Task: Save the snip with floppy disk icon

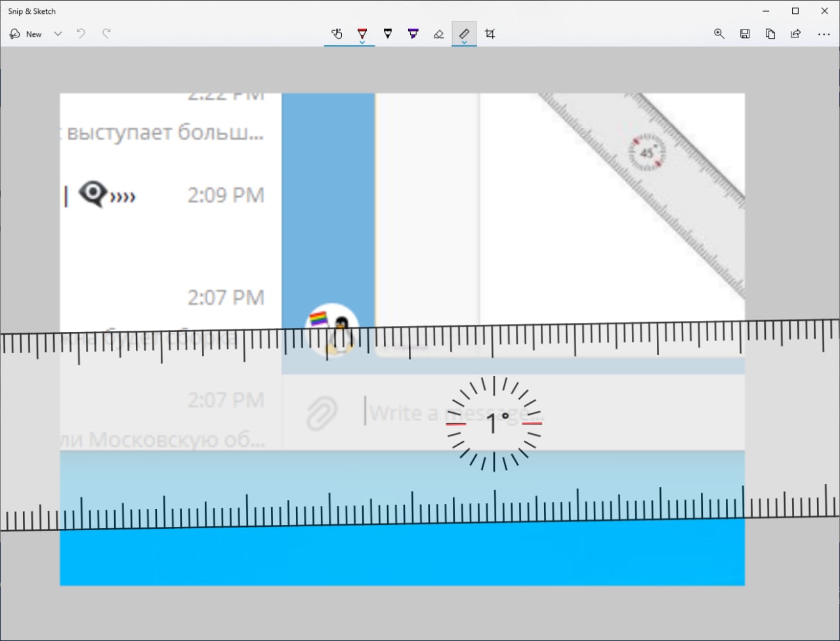Action: coord(745,33)
